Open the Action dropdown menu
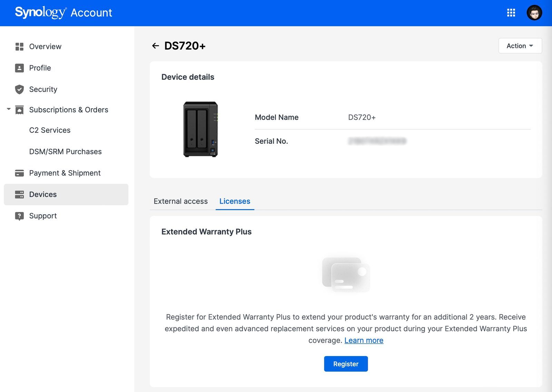 520,46
